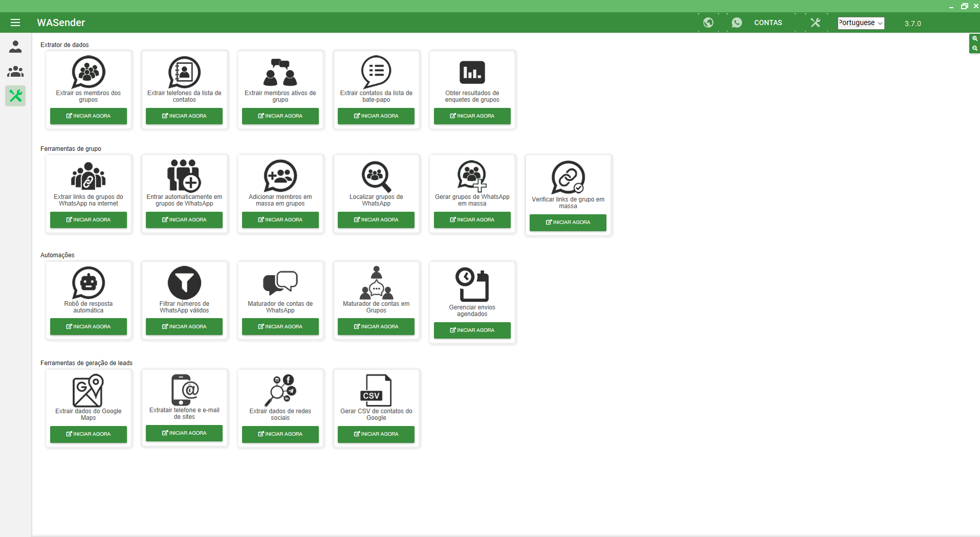Click the Ferramentas de geração de leads heading

[x=86, y=363]
